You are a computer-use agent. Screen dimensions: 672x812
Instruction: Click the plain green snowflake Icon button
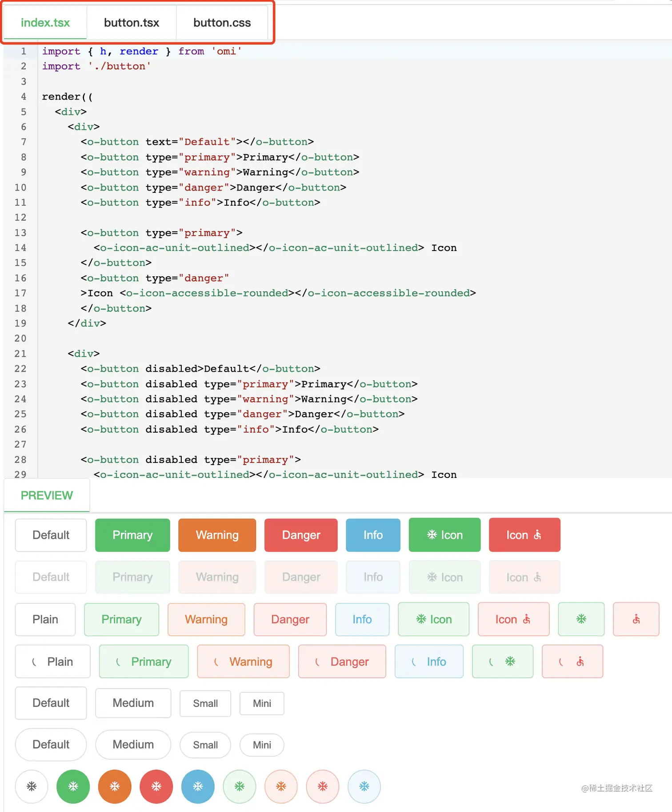click(x=434, y=619)
